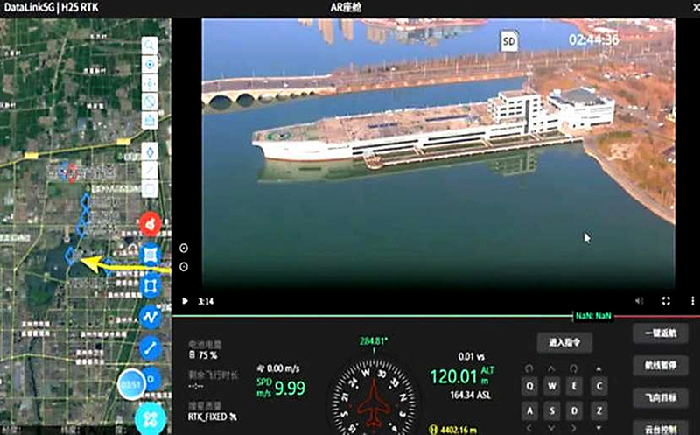Click the DataLinkSG | H25 RTK title
700x435 pixels.
[51, 8]
